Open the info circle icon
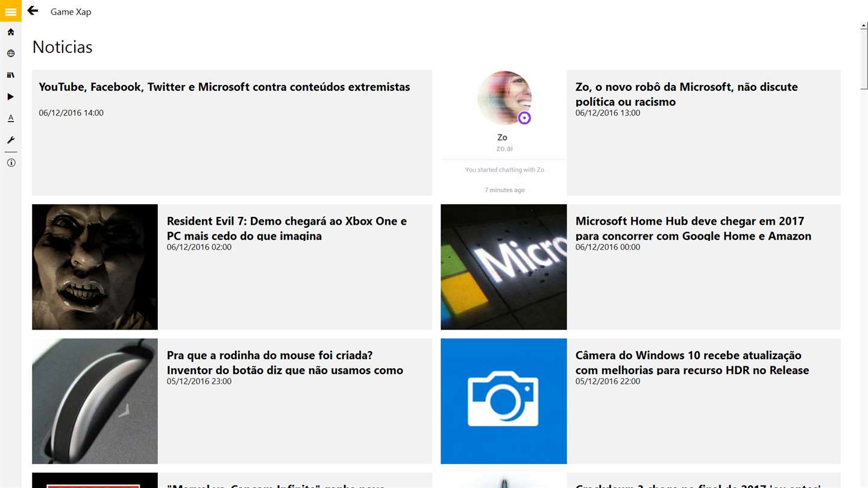The image size is (868, 488). coord(11,163)
